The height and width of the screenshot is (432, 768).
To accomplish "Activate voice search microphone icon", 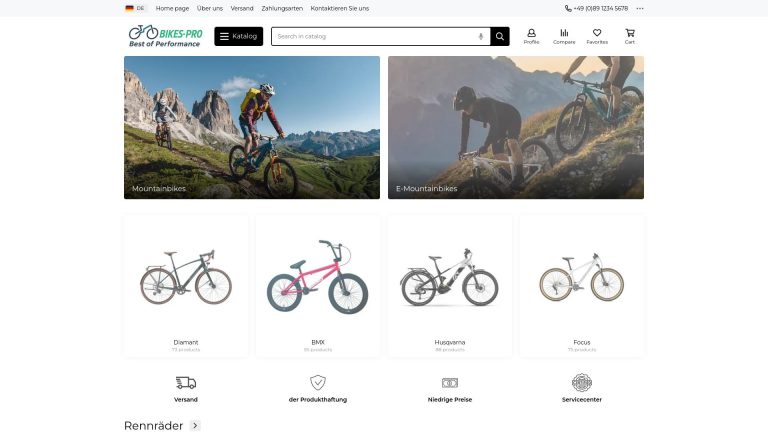I will click(x=480, y=37).
